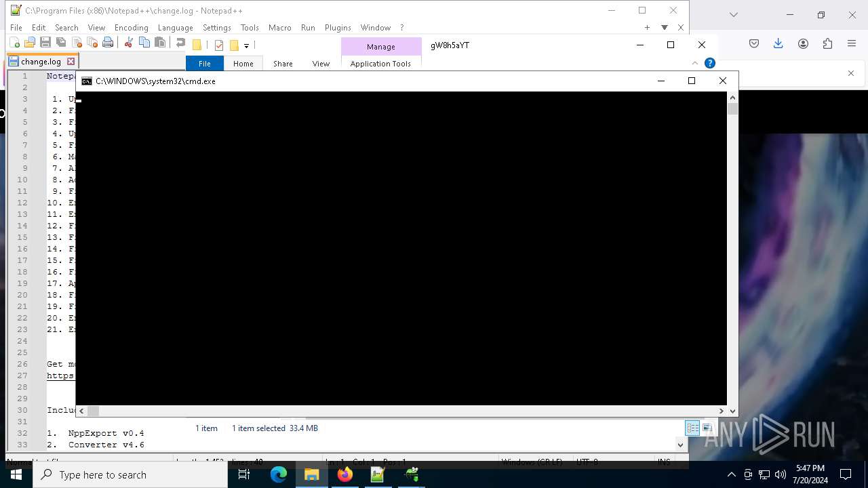Click Notepad++ vertical scroll down arrow
The image size is (868, 488).
pos(680,445)
